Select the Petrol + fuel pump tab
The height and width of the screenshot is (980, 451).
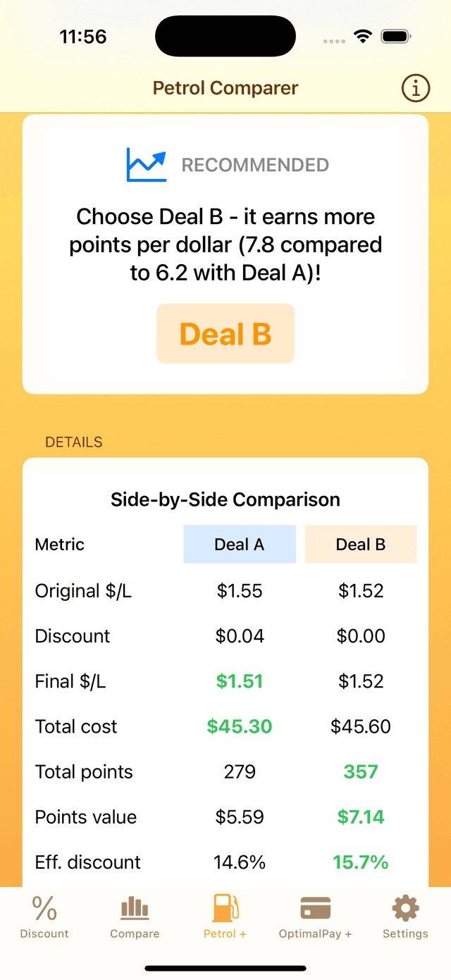coord(225,917)
